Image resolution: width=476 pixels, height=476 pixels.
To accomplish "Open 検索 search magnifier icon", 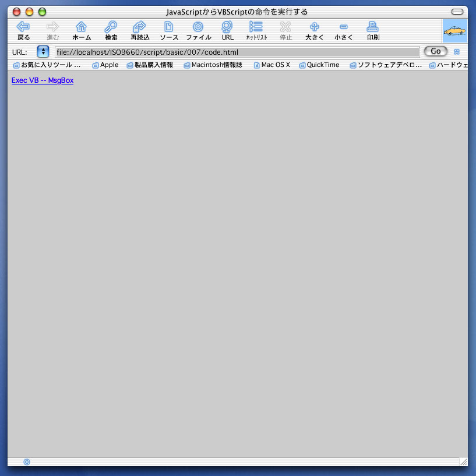I will click(111, 27).
